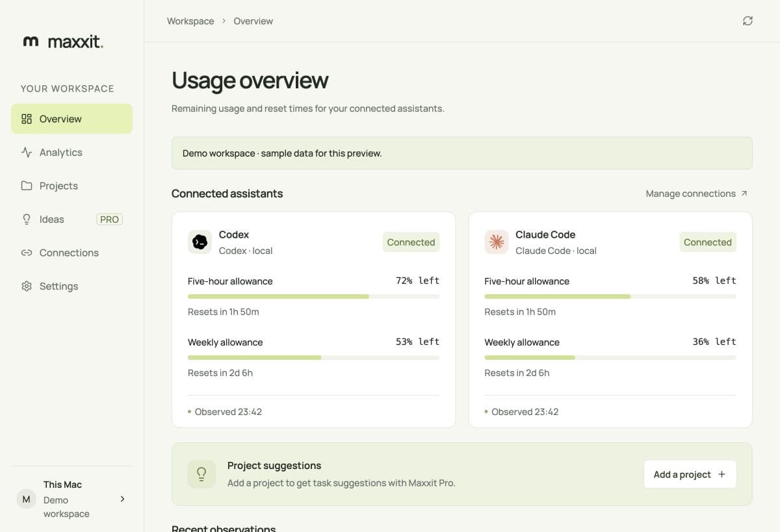Click the Ideas lightbulb icon in sidebar
The height and width of the screenshot is (532, 780).
click(x=27, y=219)
